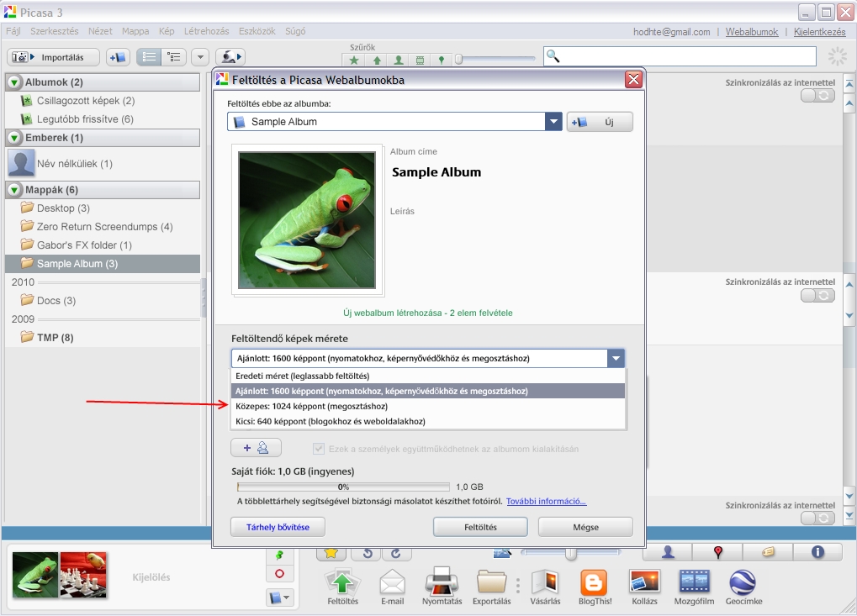The width and height of the screenshot is (857, 616).
Task: Open the Nézet menu
Action: coord(100,31)
